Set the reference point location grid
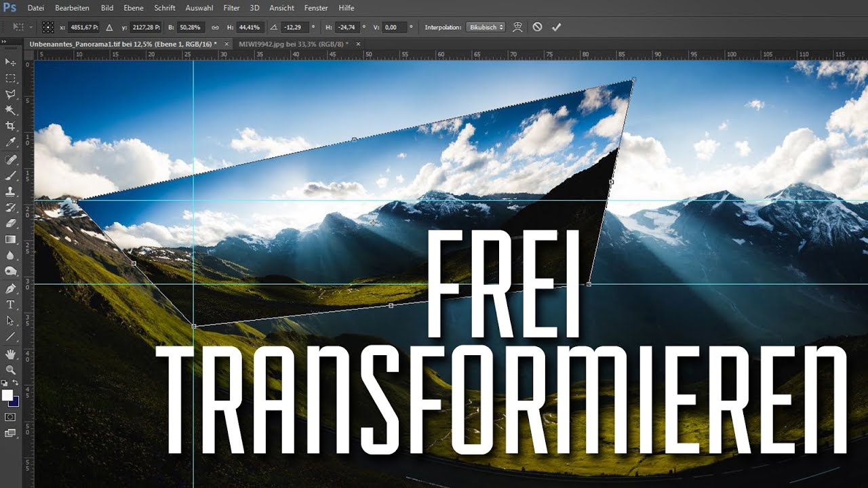Image resolution: width=868 pixels, height=488 pixels. click(x=48, y=27)
